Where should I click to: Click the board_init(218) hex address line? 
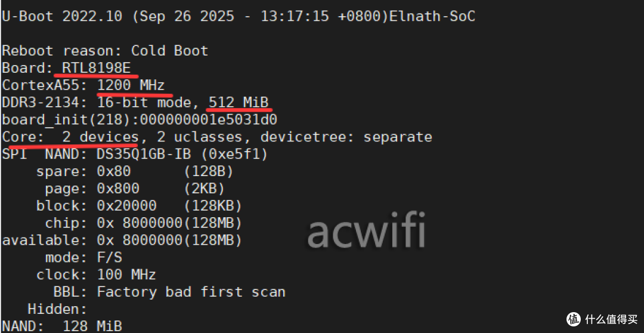pyautogui.click(x=140, y=119)
